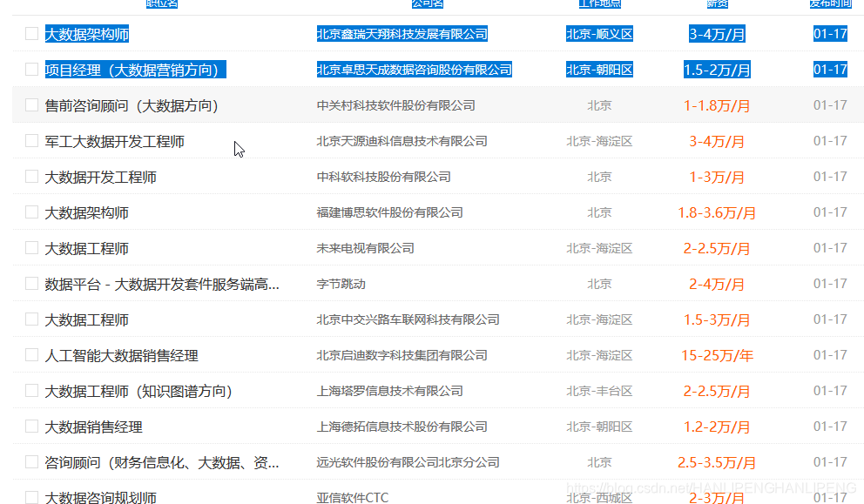Click salary 1-1.8万/月
Viewport: 864px width, 504px height.
click(717, 105)
